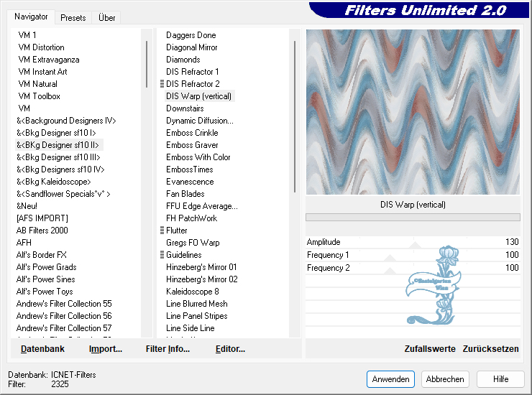Select the Diamonds filter

coord(183,60)
